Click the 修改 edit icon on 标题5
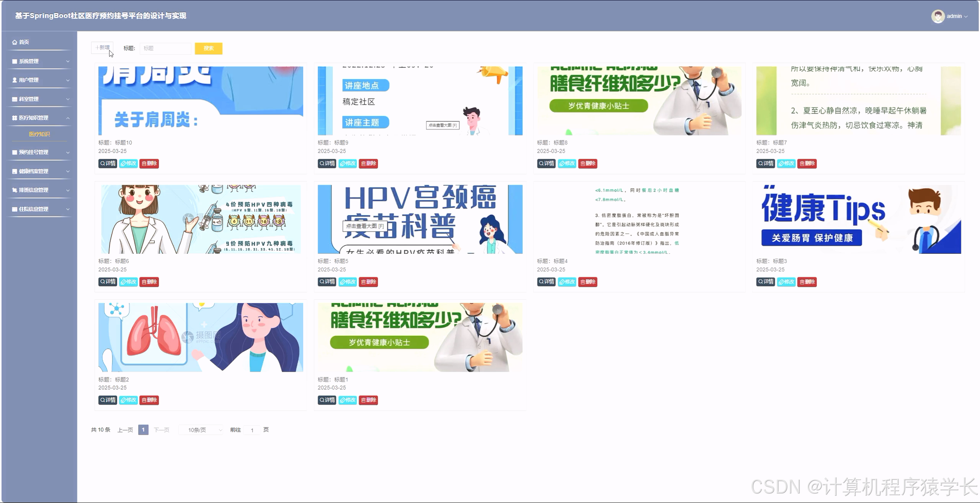Image resolution: width=980 pixels, height=503 pixels. point(348,282)
